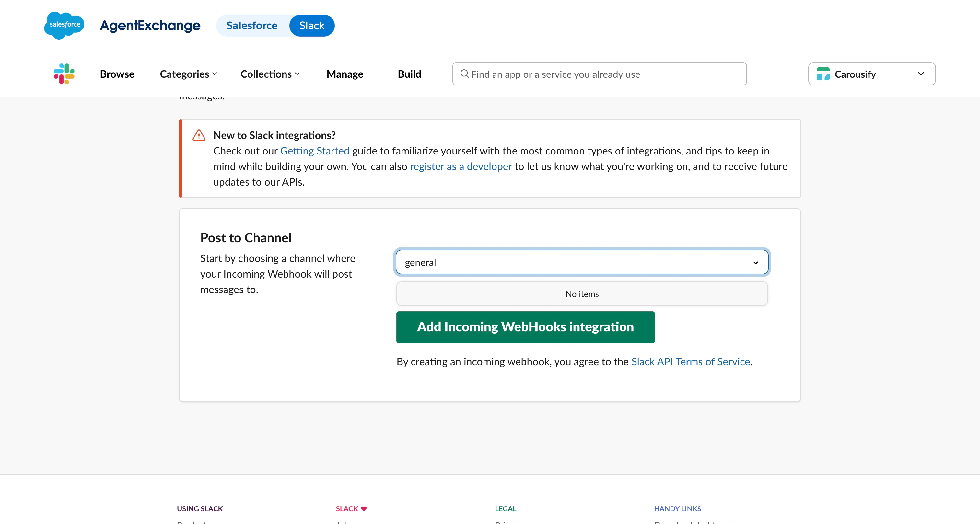Screen dimensions: 980x524
Task: Open the Carousify workspace dropdown
Action: pyautogui.click(x=871, y=74)
